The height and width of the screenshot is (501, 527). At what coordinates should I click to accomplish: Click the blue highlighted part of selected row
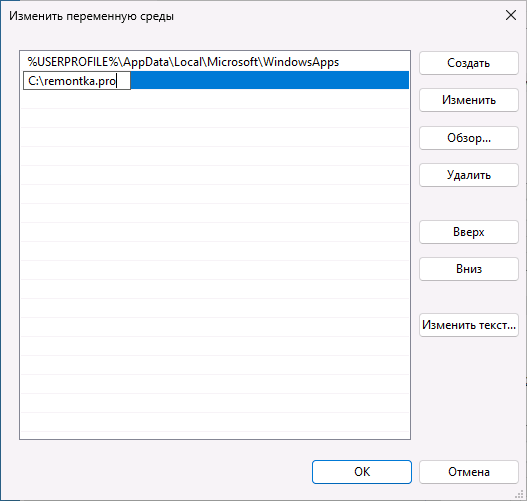click(x=270, y=80)
